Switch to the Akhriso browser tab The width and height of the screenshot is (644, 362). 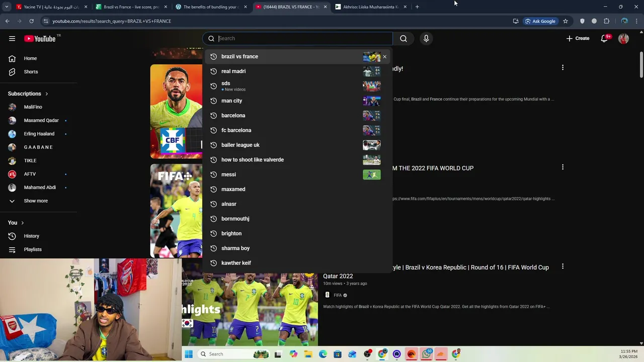coord(371,7)
